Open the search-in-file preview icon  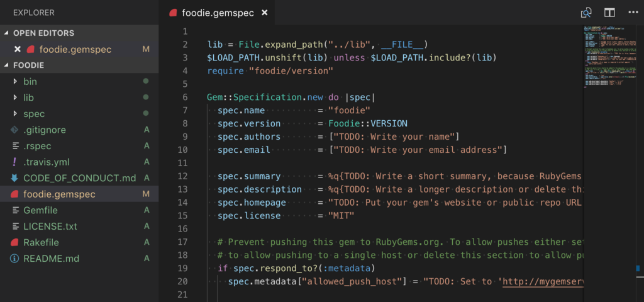coord(586,13)
